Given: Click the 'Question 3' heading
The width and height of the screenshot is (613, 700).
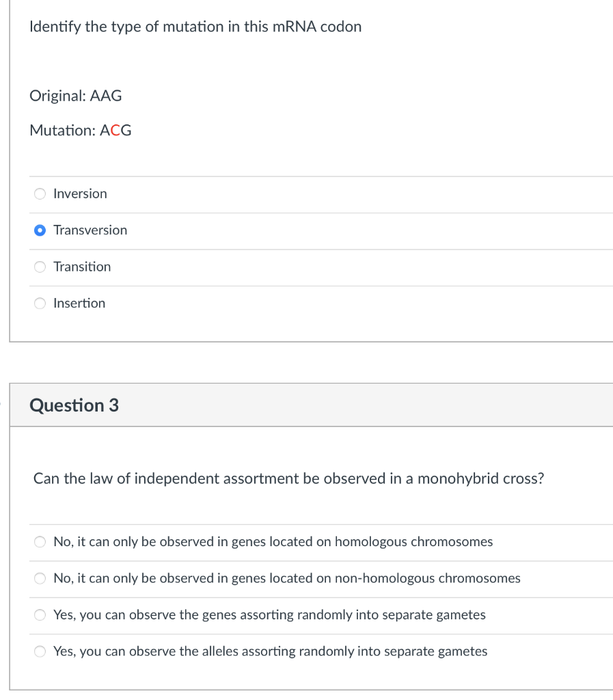Looking at the screenshot, I should [x=74, y=405].
